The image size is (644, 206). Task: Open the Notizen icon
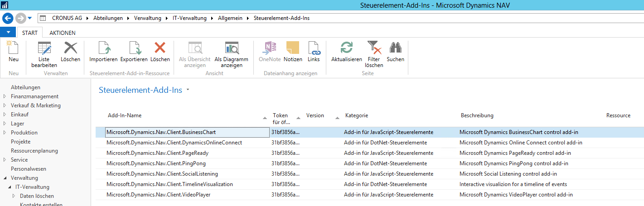[293, 48]
